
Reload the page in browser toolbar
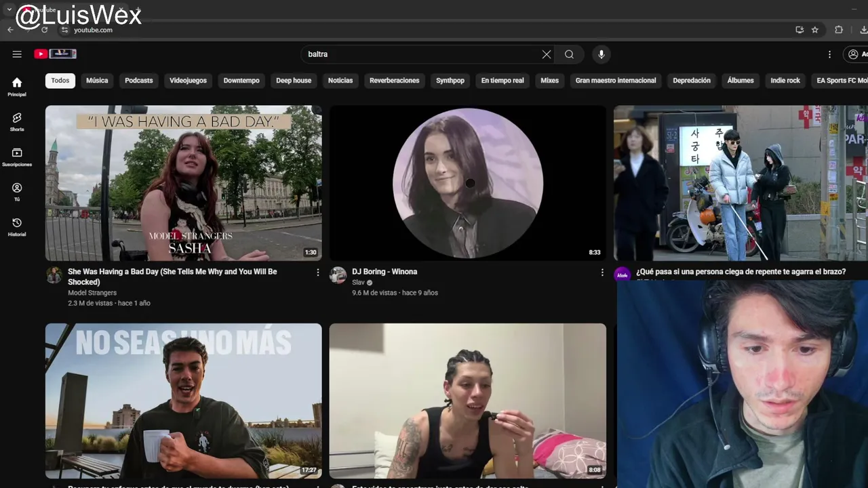45,30
